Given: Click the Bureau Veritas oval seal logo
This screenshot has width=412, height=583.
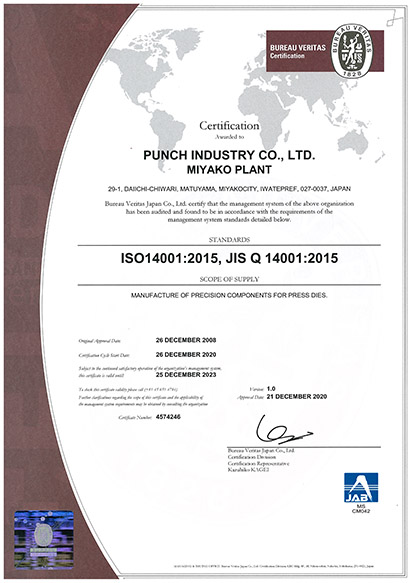Looking at the screenshot, I should (x=352, y=51).
